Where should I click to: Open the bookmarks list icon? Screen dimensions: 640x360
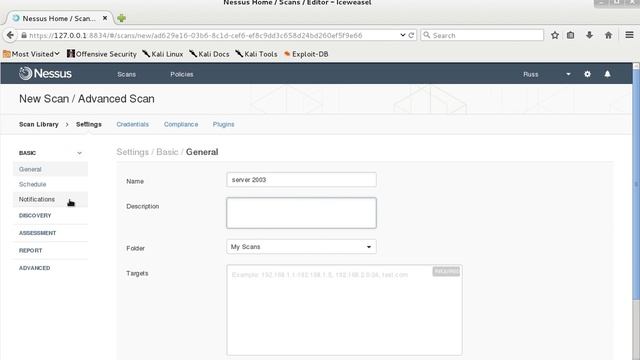pyautogui.click(x=571, y=35)
